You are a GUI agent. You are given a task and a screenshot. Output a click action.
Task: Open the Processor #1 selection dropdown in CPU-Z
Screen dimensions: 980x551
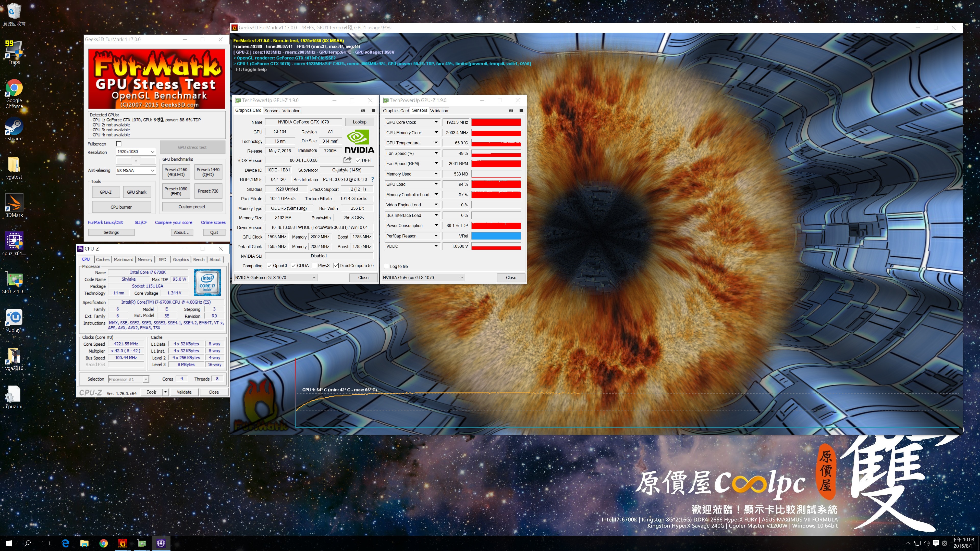[x=128, y=379]
